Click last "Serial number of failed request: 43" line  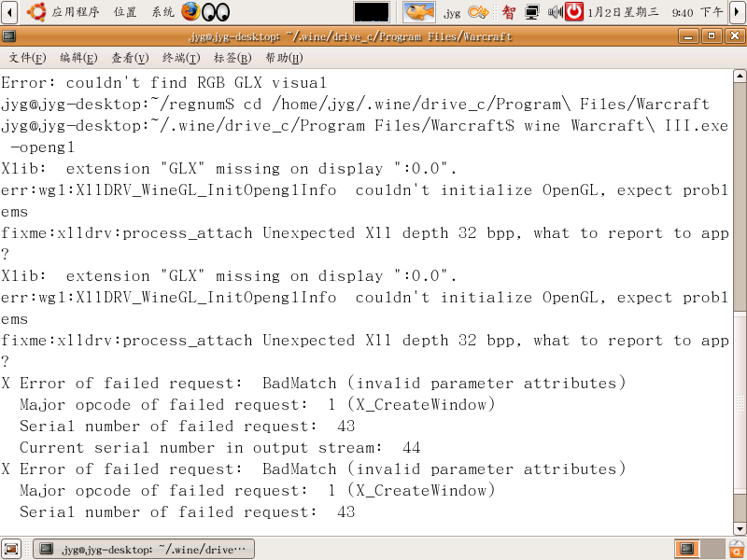(188, 511)
